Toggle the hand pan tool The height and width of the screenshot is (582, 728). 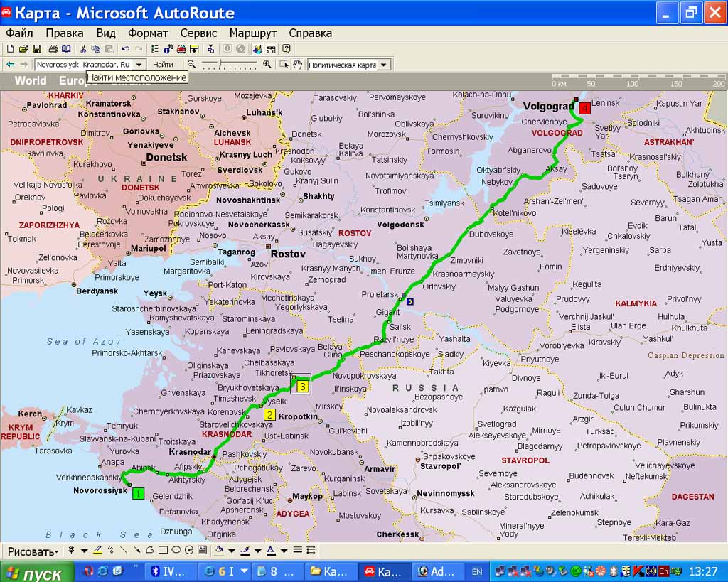[297, 65]
